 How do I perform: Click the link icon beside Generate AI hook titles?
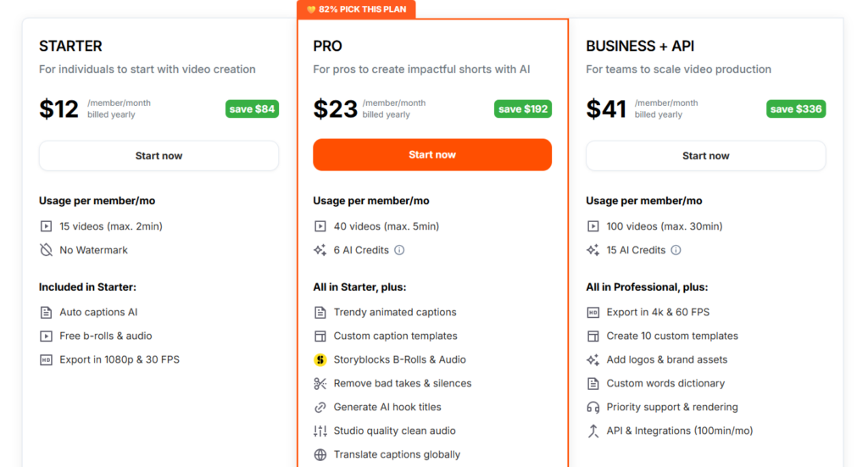point(320,407)
